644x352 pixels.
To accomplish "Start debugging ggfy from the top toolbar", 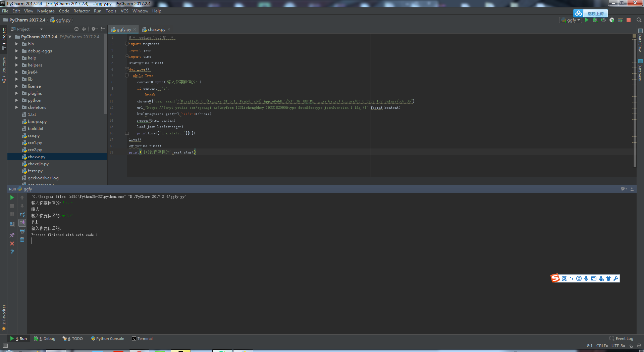I will tap(595, 20).
